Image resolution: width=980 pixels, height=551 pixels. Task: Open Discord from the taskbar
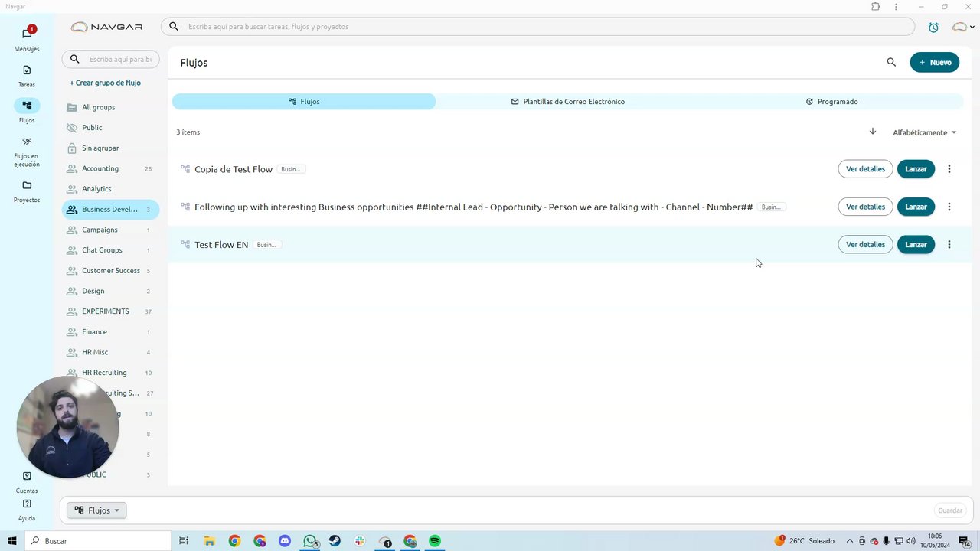coord(285,541)
